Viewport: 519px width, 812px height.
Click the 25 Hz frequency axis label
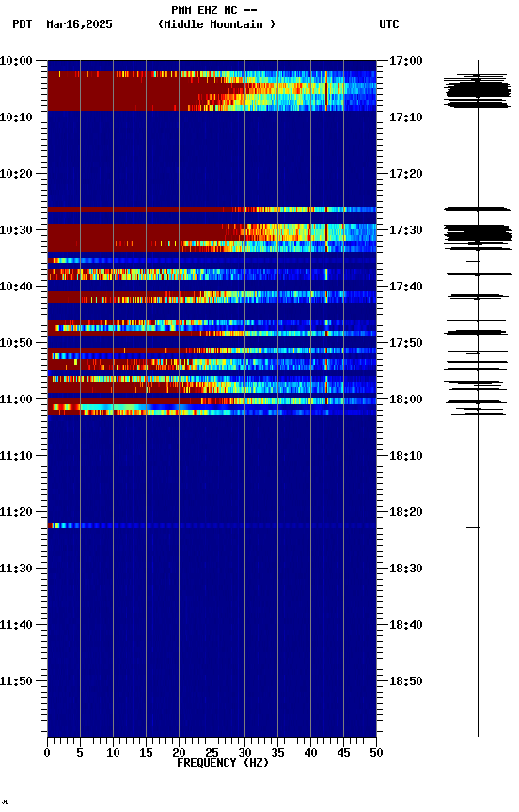coord(212,753)
